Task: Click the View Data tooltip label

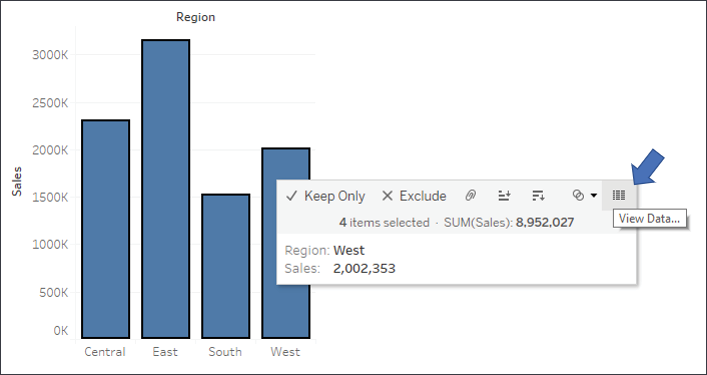Action: pyautogui.click(x=649, y=219)
